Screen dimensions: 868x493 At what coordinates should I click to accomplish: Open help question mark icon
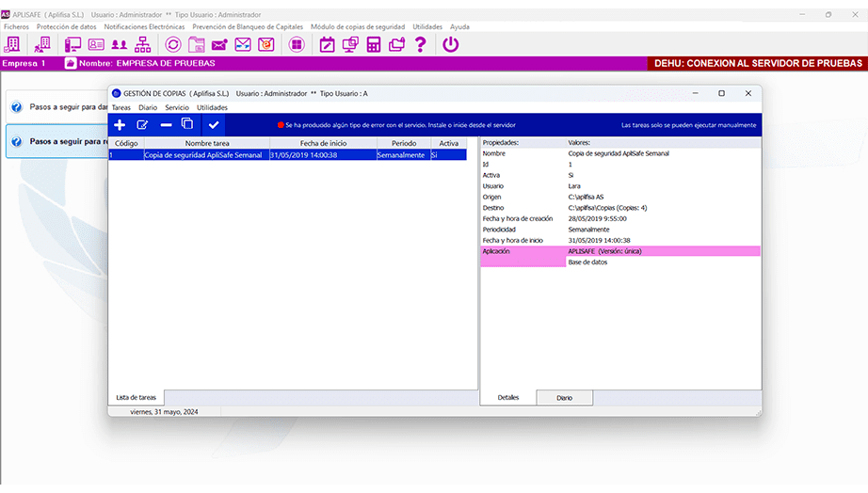[421, 44]
